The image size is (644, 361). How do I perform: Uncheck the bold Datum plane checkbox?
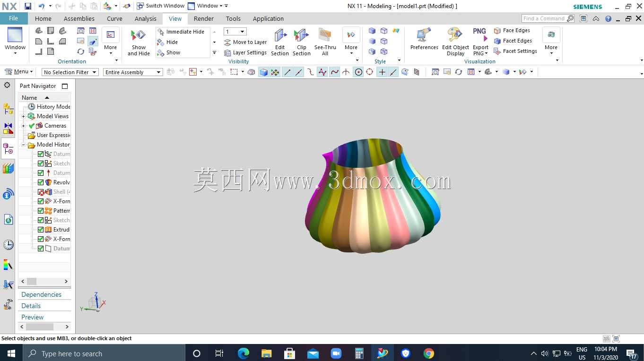click(x=41, y=249)
